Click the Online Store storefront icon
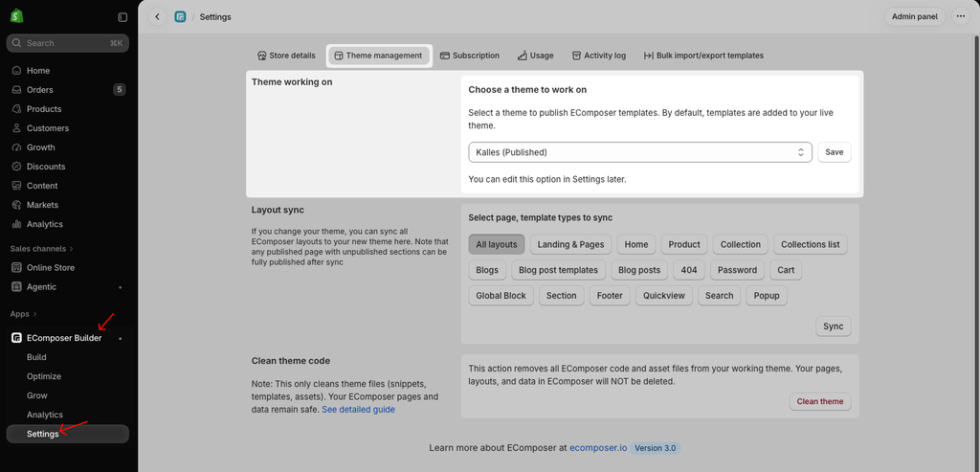980x472 pixels. tap(17, 267)
